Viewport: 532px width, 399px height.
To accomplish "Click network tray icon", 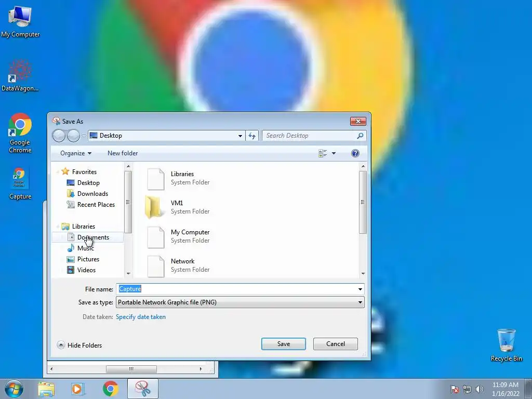I will [x=467, y=389].
